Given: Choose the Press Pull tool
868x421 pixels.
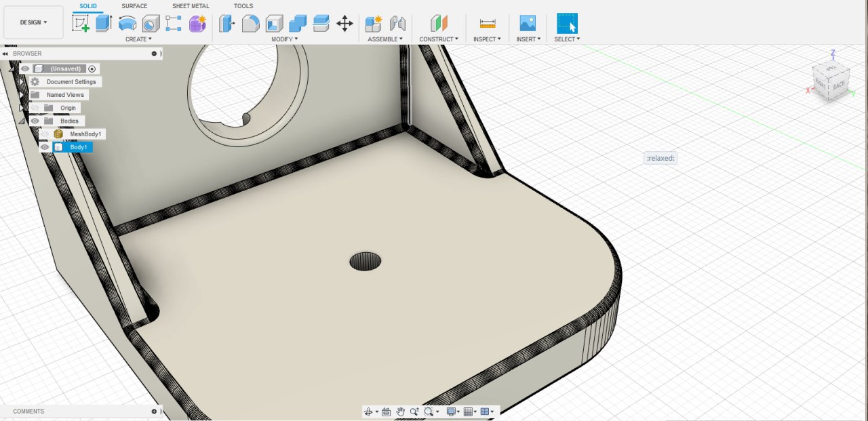Looking at the screenshot, I should click(226, 24).
